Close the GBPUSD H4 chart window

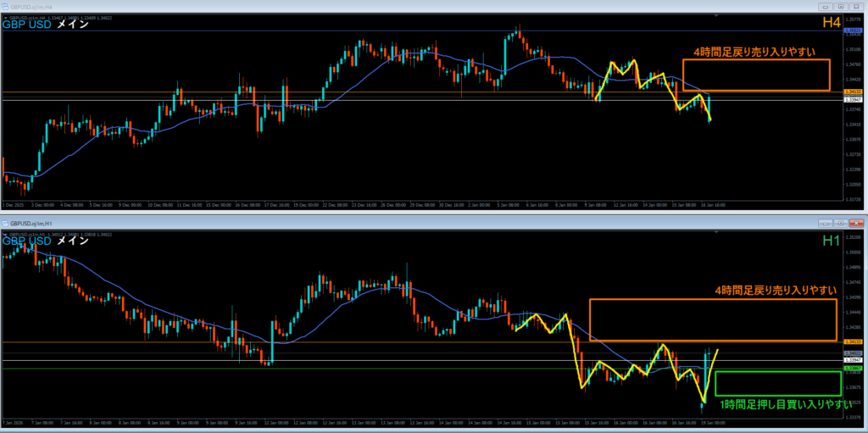click(856, 6)
